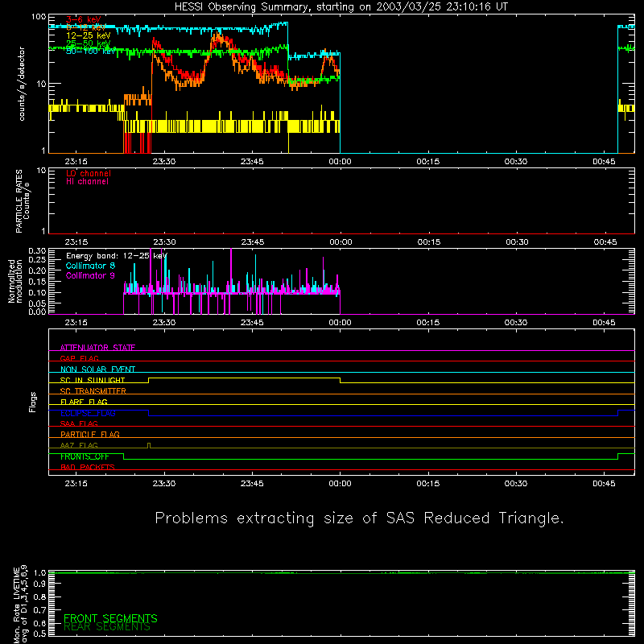The image size is (644, 644).
Task: Click the REAR SEGMENTS legend label
Action: [107, 627]
